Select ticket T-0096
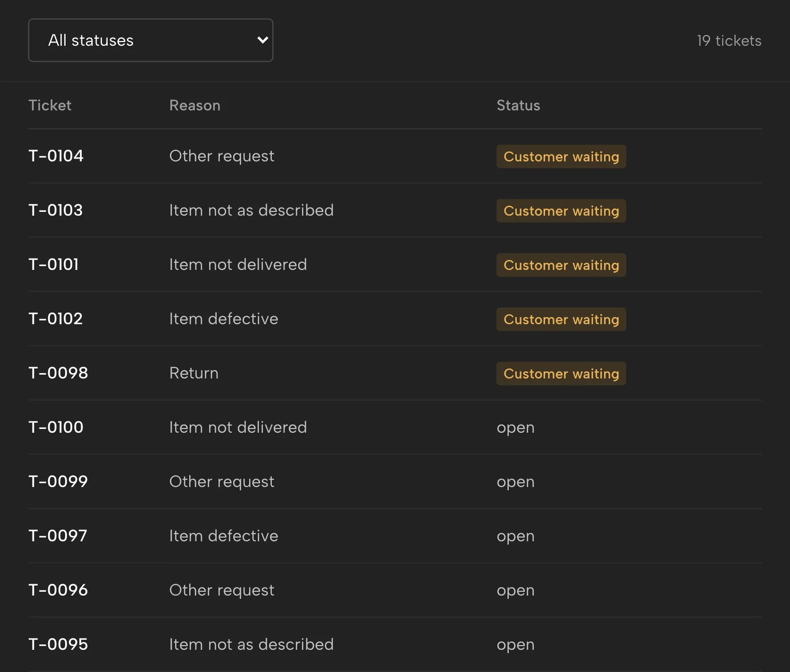This screenshot has height=672, width=790. pyautogui.click(x=58, y=590)
